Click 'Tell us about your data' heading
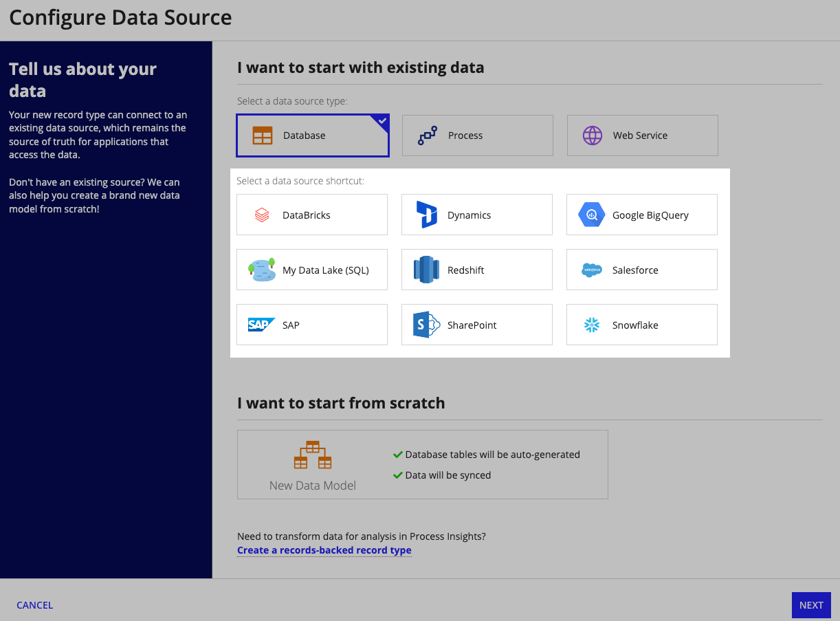This screenshot has height=621, width=840. coord(82,80)
